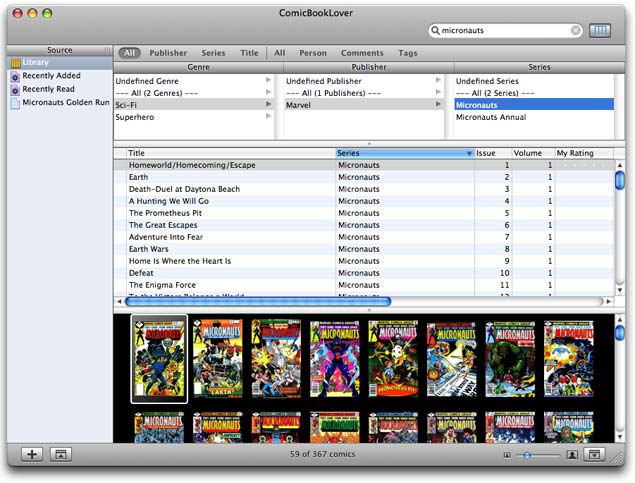Open the Library source
The image size is (635, 483).
tap(60, 62)
